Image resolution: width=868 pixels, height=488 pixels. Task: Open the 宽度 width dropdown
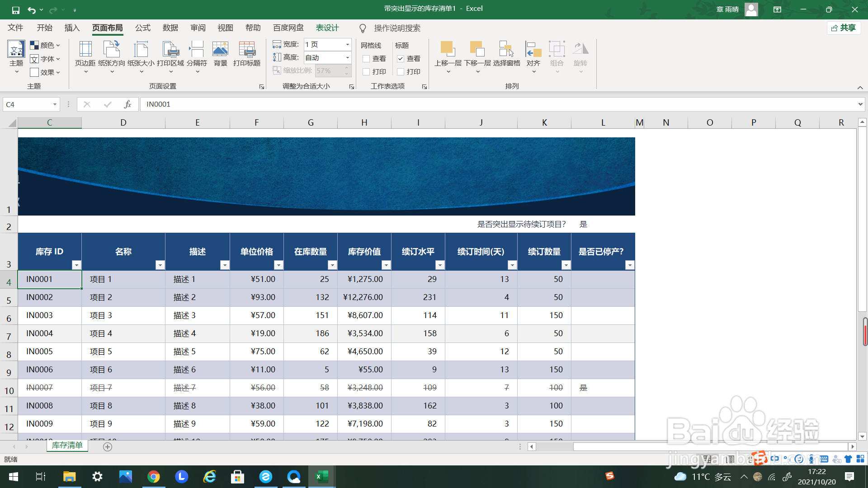click(x=348, y=44)
